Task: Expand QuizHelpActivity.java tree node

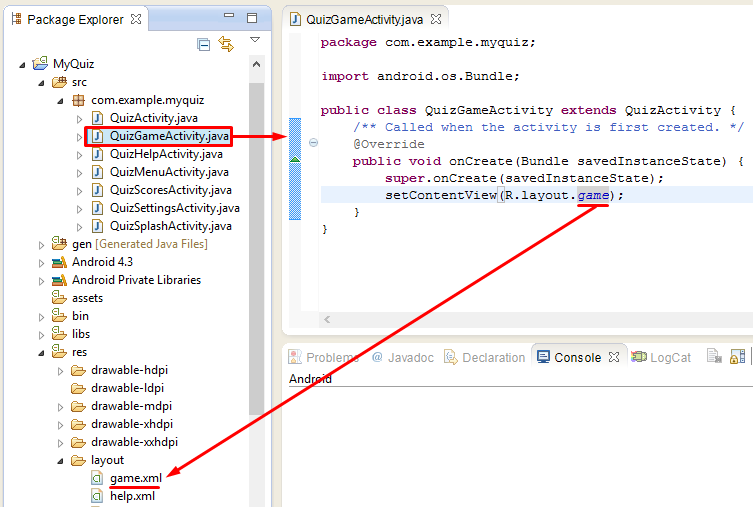Action: (79, 155)
